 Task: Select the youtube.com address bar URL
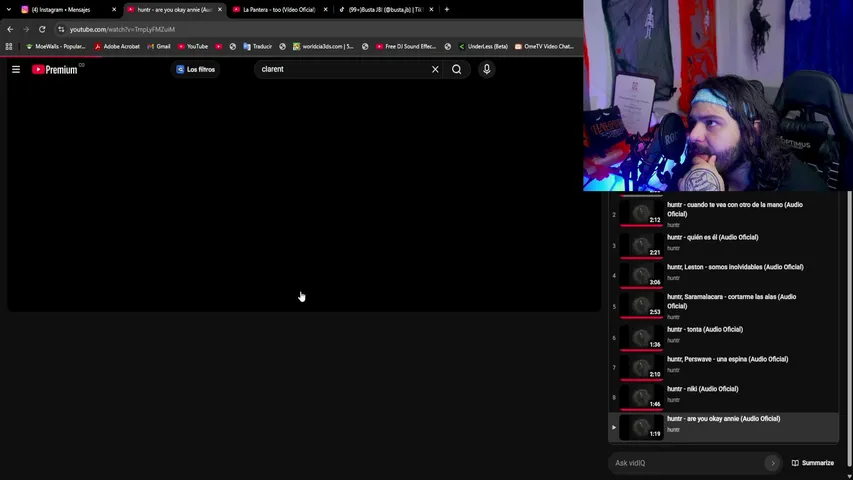coord(122,29)
